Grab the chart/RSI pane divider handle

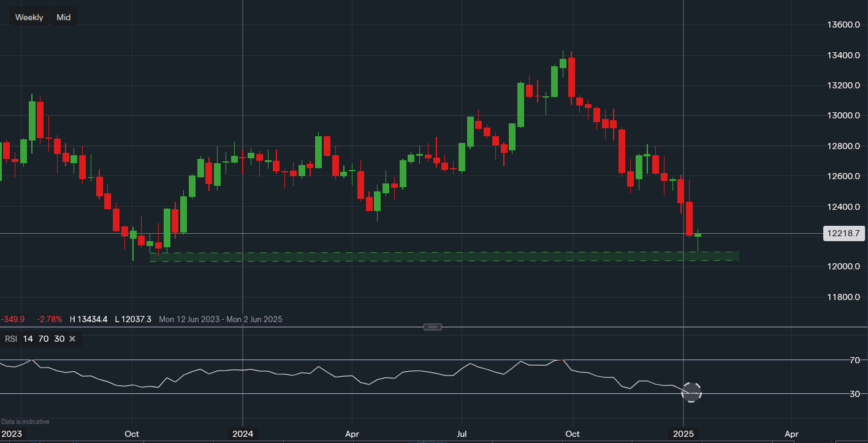(x=433, y=326)
